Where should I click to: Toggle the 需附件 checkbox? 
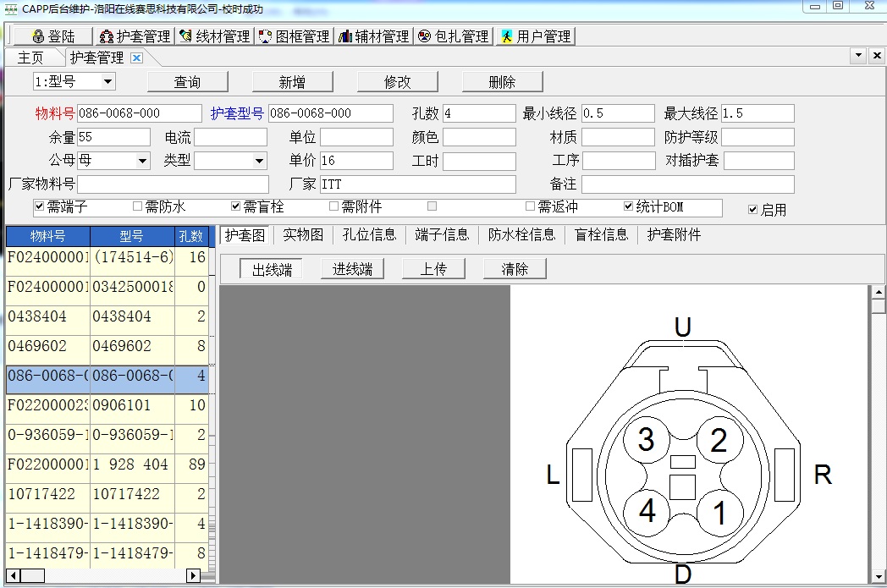pos(333,206)
